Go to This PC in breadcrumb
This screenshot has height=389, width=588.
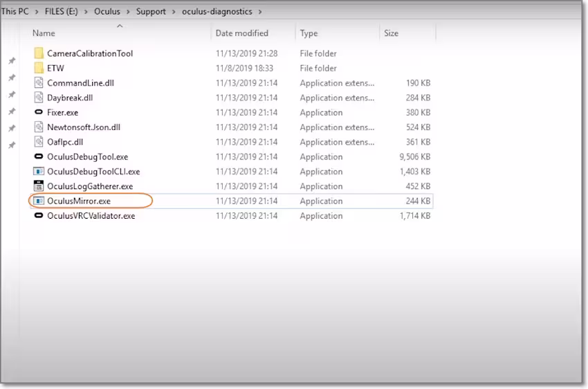pos(15,12)
